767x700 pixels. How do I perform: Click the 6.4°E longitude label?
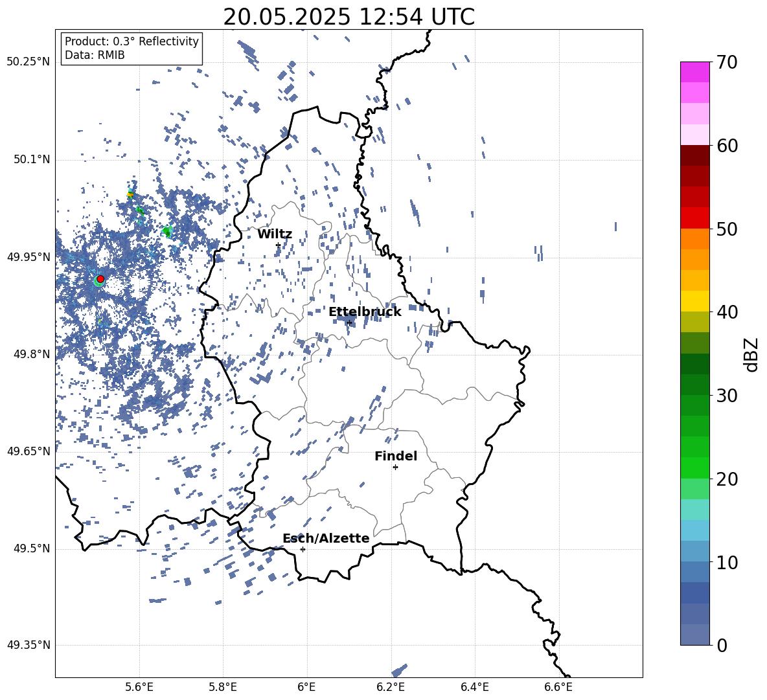coord(474,687)
